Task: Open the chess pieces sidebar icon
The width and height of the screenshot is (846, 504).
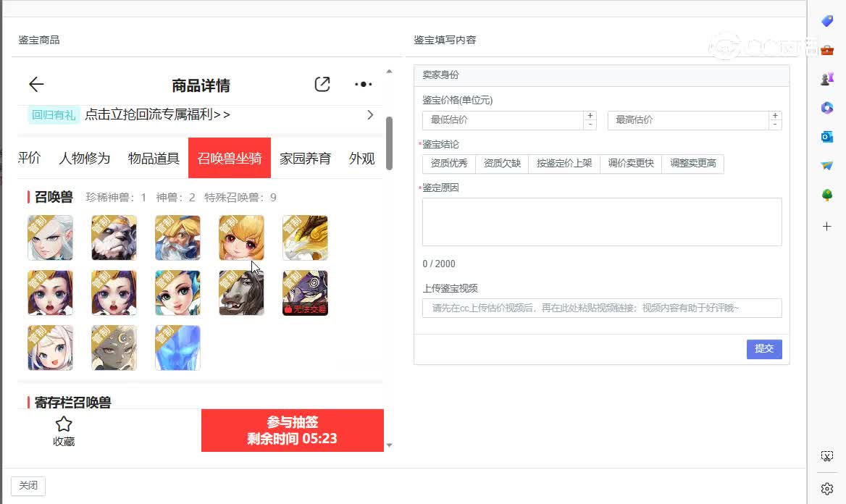Action: click(x=826, y=80)
